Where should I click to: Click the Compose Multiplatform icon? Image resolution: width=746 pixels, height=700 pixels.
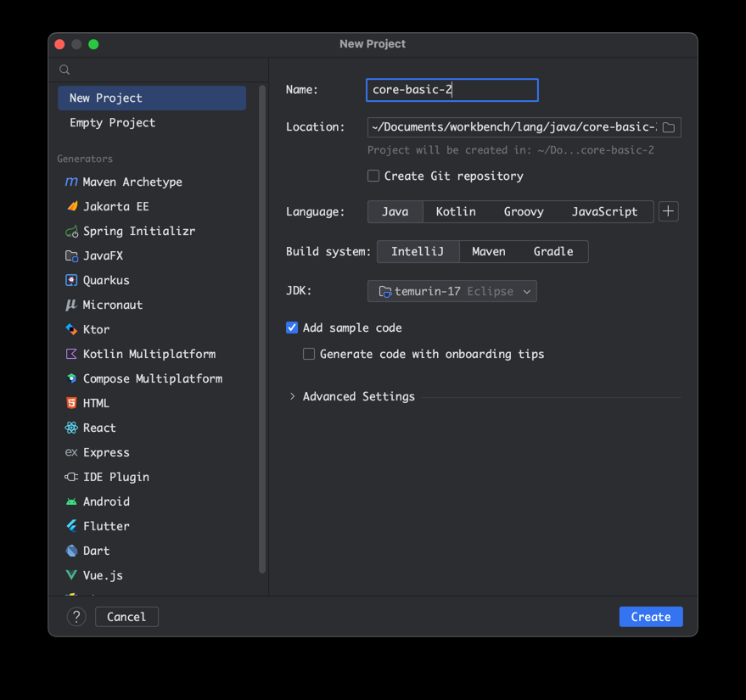tap(71, 378)
